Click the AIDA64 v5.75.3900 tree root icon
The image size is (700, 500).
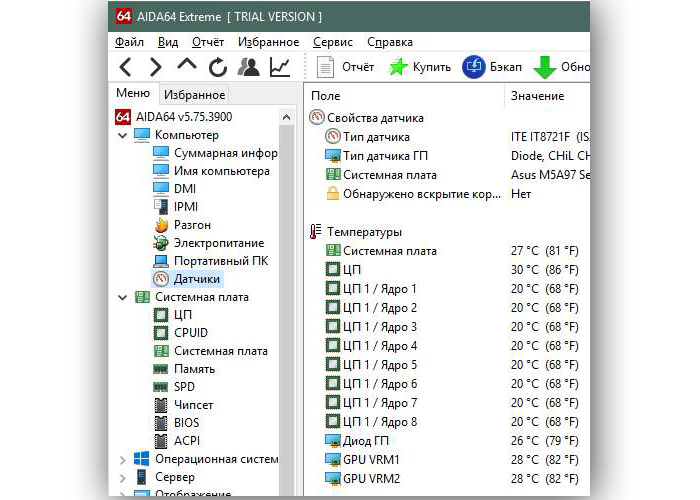coord(123,117)
